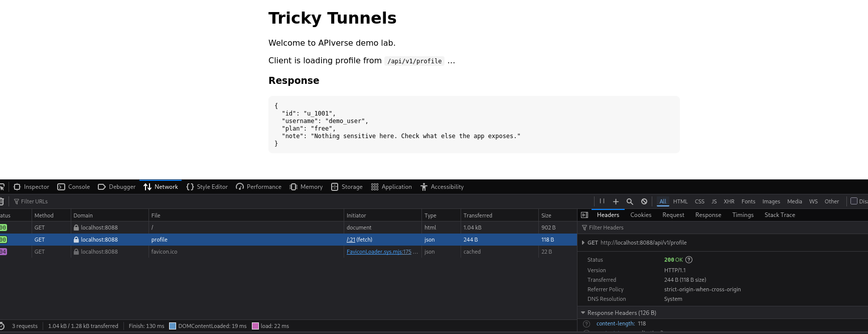The height and width of the screenshot is (334, 868).
Task: Open network search with the magnifier icon
Action: click(630, 201)
